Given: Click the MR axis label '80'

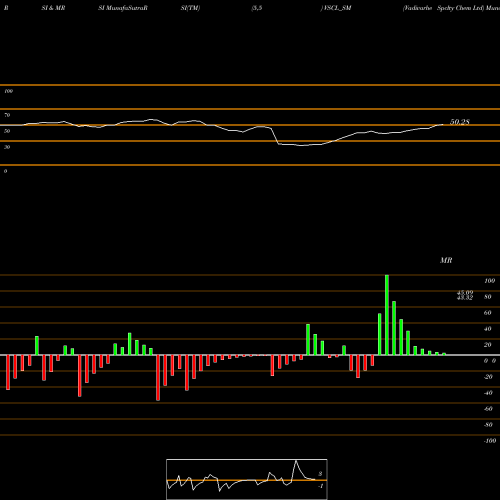Looking at the screenshot, I should point(488,297).
